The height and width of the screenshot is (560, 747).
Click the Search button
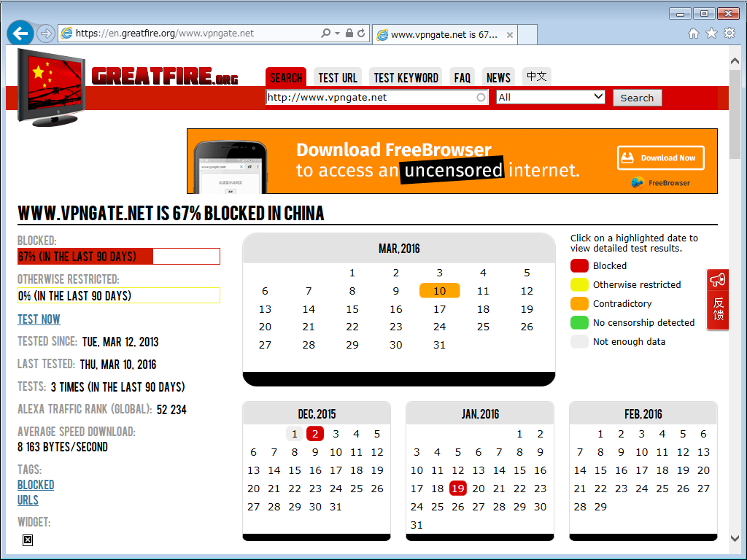[637, 98]
